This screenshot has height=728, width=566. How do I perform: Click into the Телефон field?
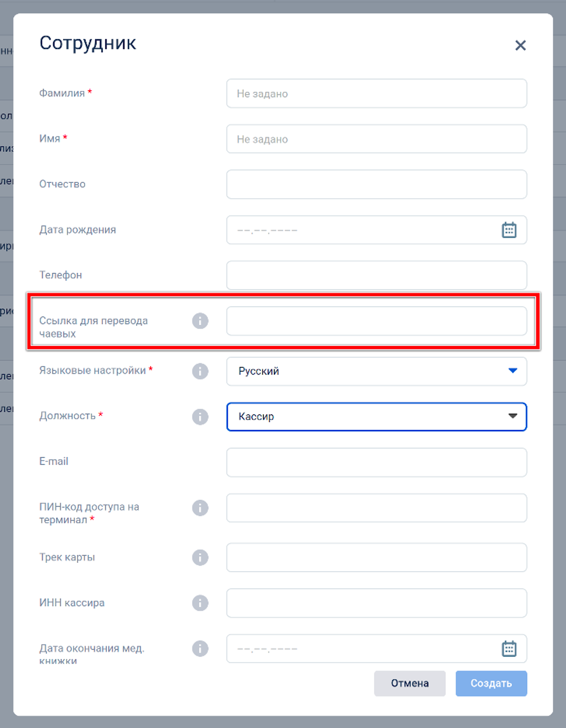tap(376, 275)
